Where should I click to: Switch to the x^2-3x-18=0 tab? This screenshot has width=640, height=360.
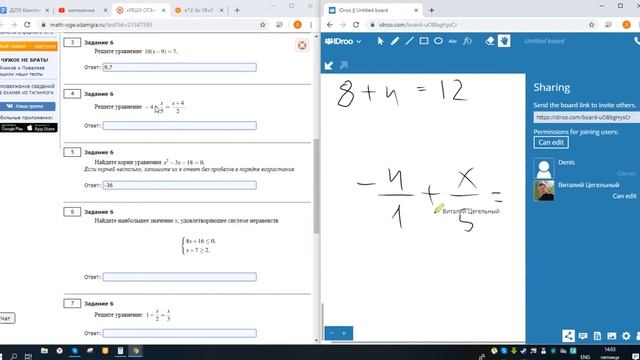pyautogui.click(x=199, y=10)
